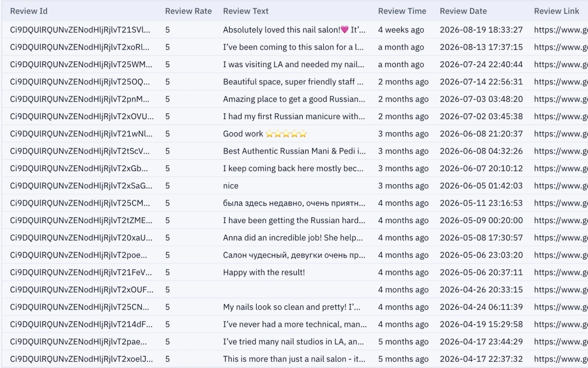Click review ID ending in T21wNl...
Viewport: 588px width, 368px height.
click(81, 134)
